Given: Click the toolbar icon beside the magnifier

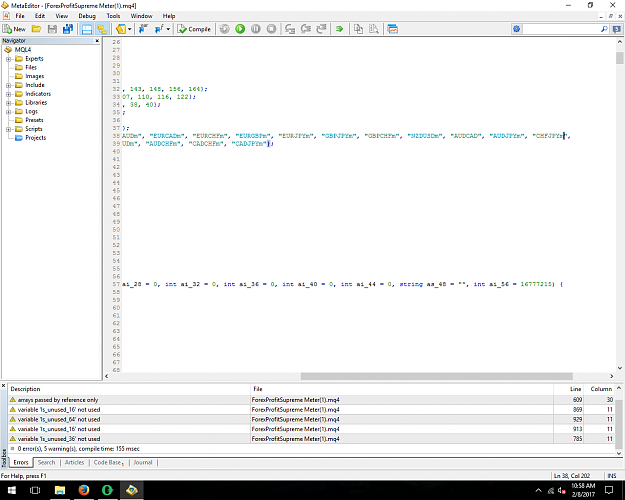Looking at the screenshot, I should 617,29.
